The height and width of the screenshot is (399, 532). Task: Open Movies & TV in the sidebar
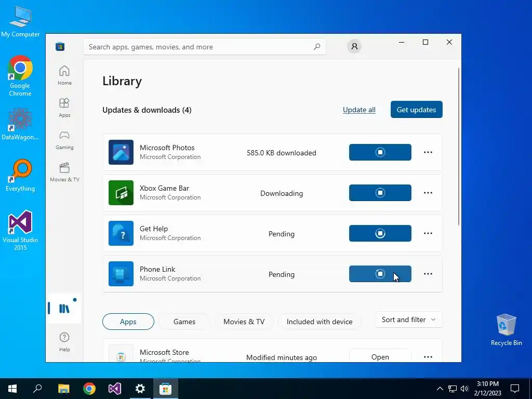64,172
